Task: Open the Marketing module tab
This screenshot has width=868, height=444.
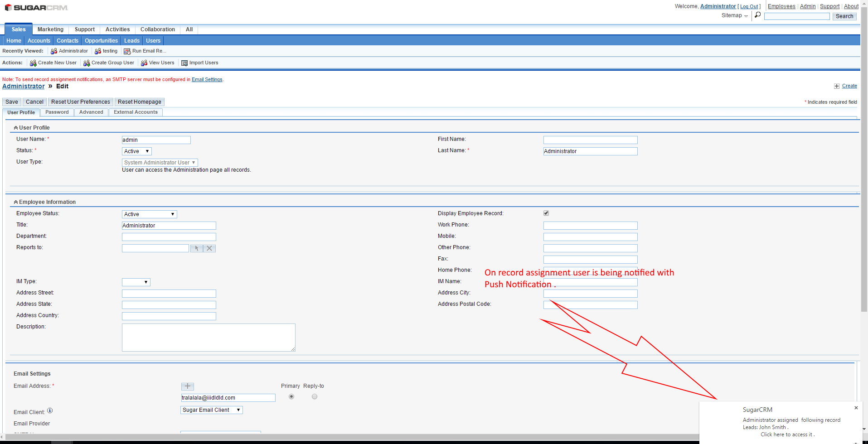Action: (x=50, y=29)
